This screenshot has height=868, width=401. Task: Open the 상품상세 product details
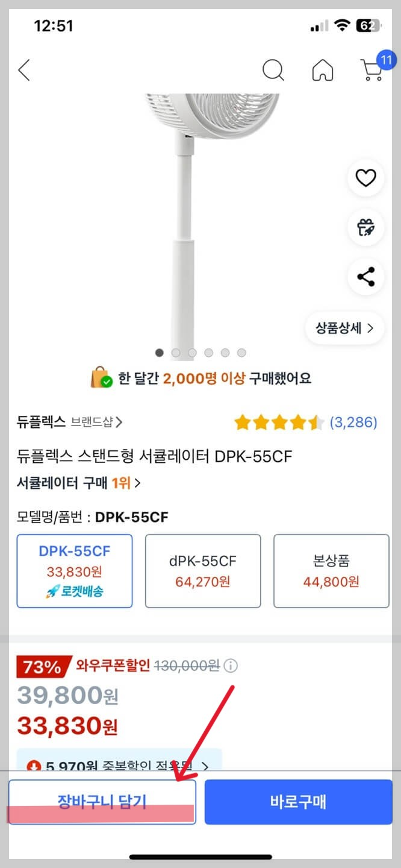344,327
